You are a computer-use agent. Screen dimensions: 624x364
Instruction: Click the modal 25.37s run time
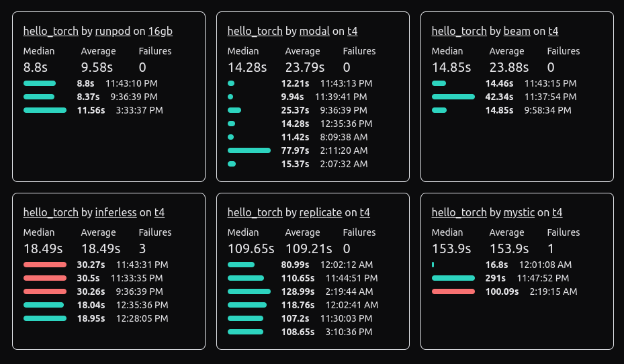[x=295, y=110]
